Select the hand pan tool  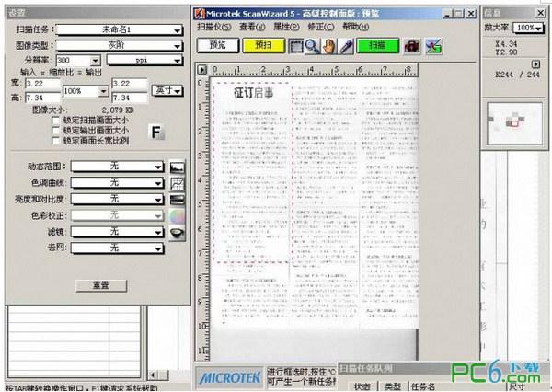327,45
